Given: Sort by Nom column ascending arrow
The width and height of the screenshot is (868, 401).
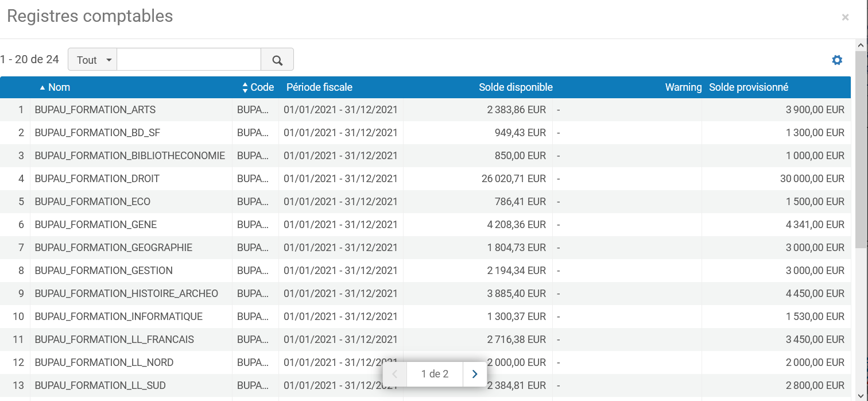Looking at the screenshot, I should point(42,87).
